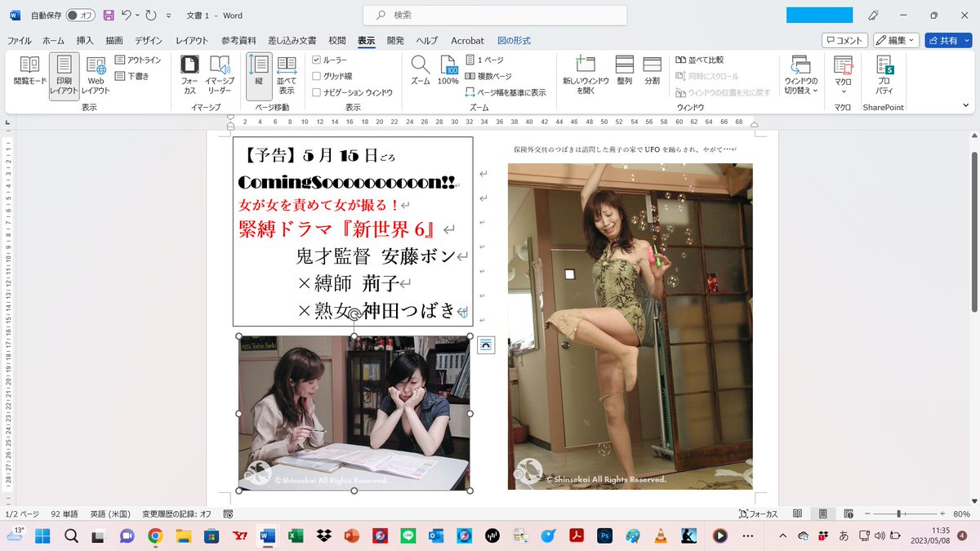
Task: Open Google Chrome from the taskbar
Action: click(x=155, y=535)
